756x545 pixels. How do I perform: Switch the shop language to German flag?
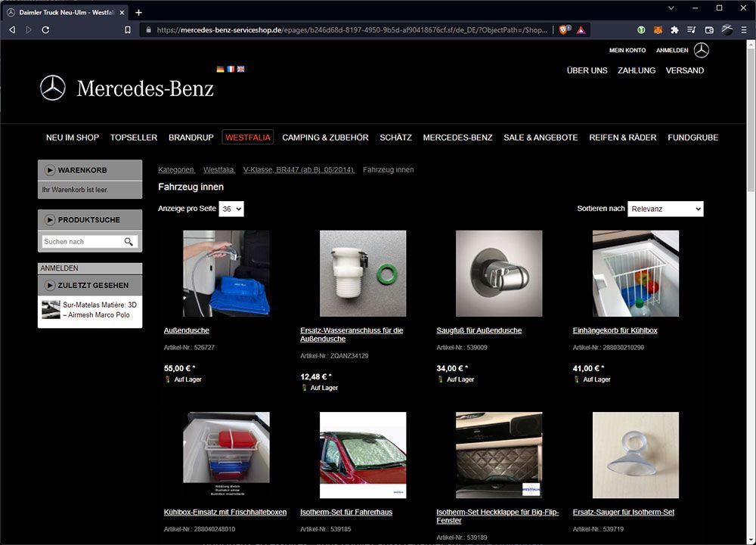pos(220,69)
